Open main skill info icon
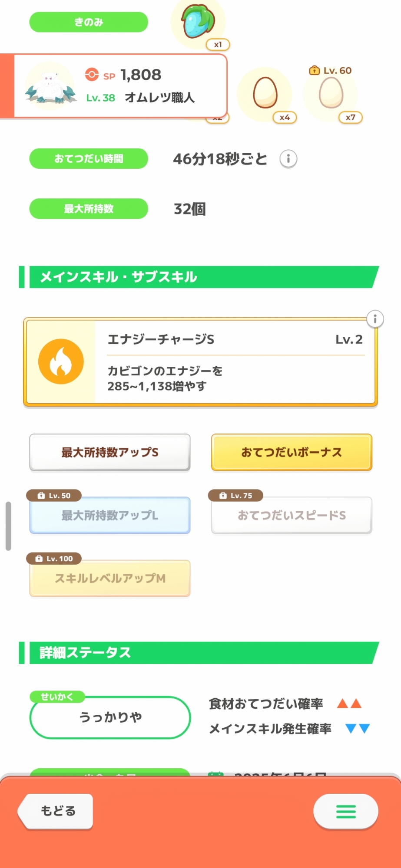401x868 pixels. pyautogui.click(x=375, y=319)
